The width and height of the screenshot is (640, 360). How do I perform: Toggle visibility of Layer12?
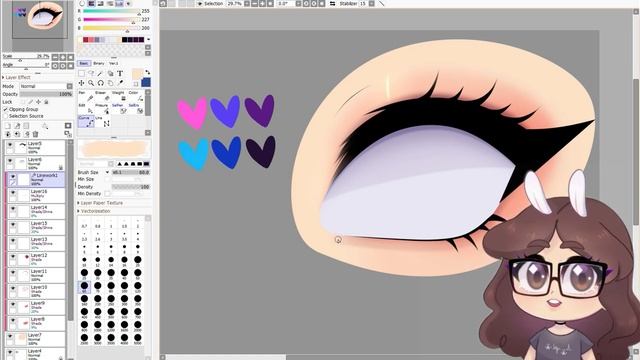tap(13, 257)
